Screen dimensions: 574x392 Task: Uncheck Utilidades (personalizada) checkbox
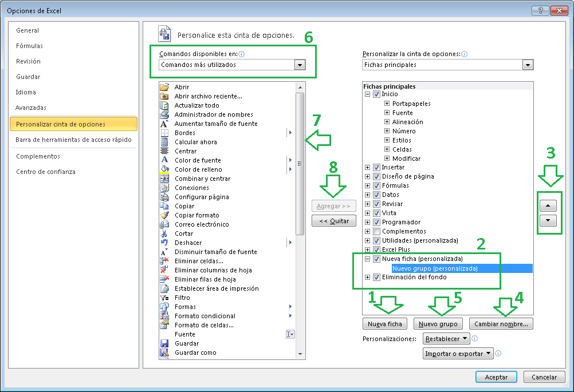pyautogui.click(x=376, y=240)
